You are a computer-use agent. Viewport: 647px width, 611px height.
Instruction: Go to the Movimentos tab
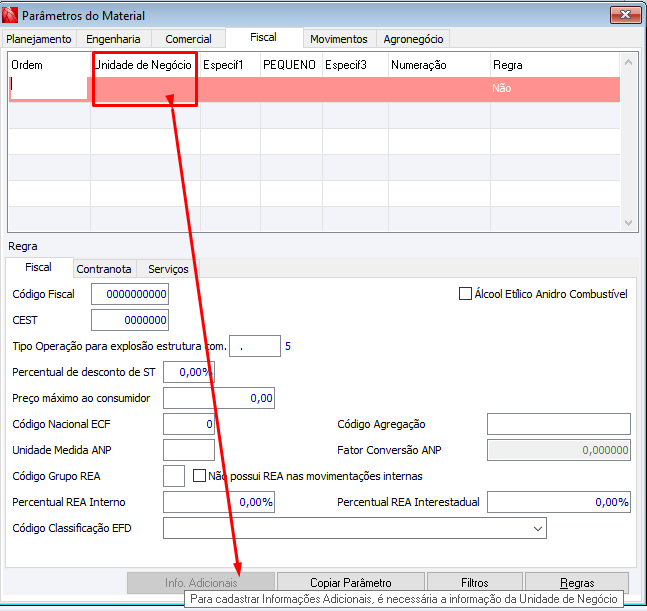(x=339, y=39)
